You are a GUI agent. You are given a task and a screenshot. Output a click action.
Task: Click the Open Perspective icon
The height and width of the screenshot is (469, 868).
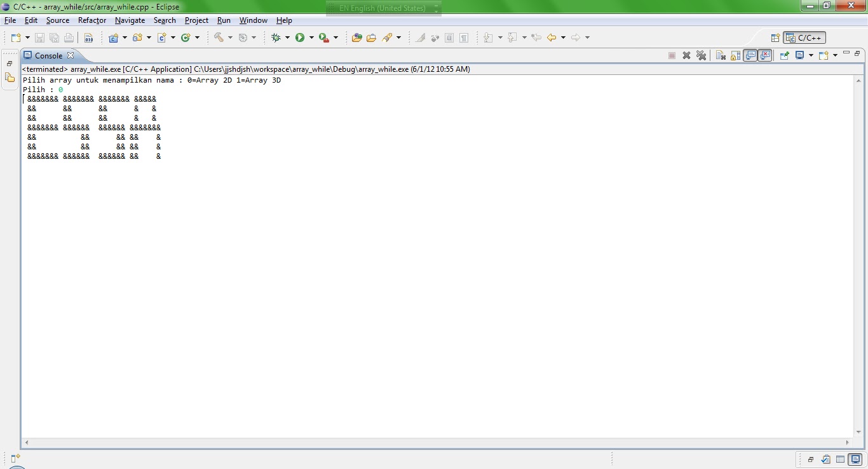775,37
